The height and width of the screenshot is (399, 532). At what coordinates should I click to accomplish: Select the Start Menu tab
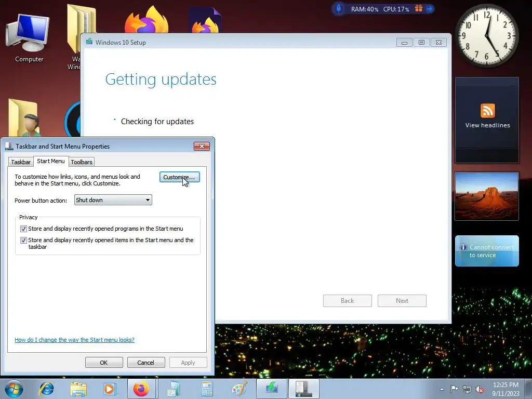coord(51,161)
